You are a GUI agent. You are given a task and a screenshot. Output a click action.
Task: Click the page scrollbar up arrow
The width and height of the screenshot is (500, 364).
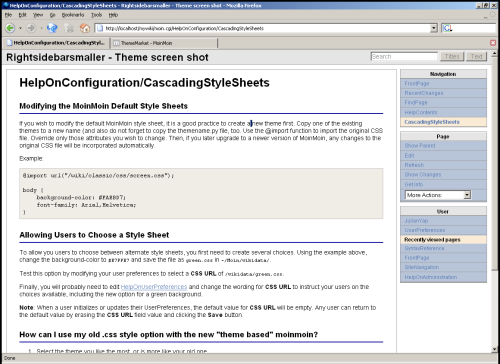tap(494, 53)
